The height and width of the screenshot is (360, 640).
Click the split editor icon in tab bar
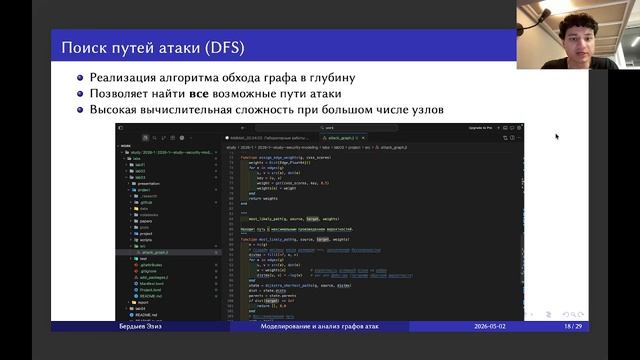pos(512,138)
